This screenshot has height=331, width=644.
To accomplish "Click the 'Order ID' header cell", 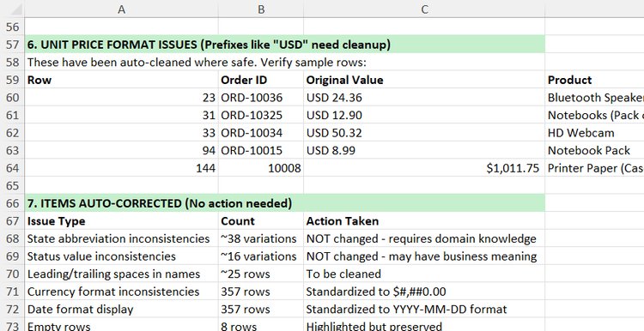I will pos(261,80).
